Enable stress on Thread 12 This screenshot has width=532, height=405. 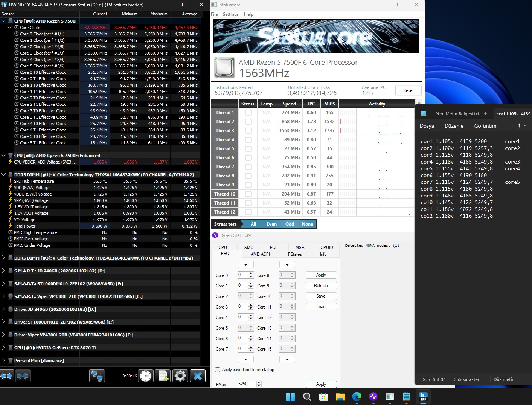point(248,212)
